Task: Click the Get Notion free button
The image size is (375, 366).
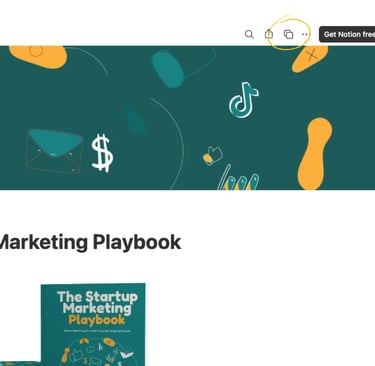Action: [x=347, y=34]
